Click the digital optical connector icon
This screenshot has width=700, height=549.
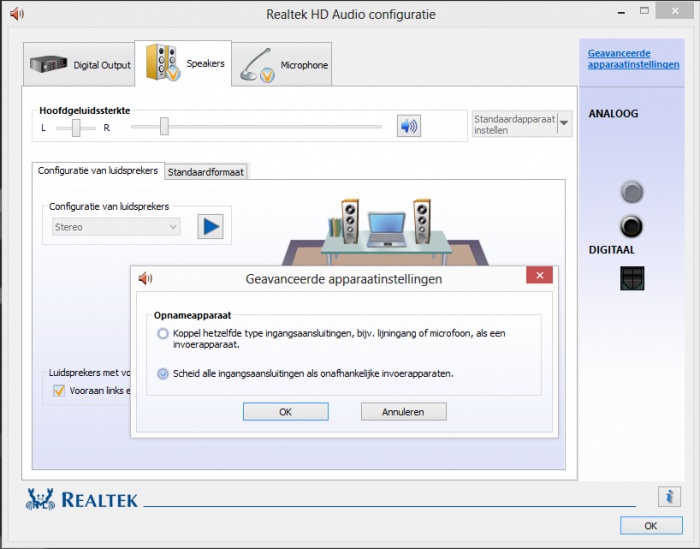point(632,278)
